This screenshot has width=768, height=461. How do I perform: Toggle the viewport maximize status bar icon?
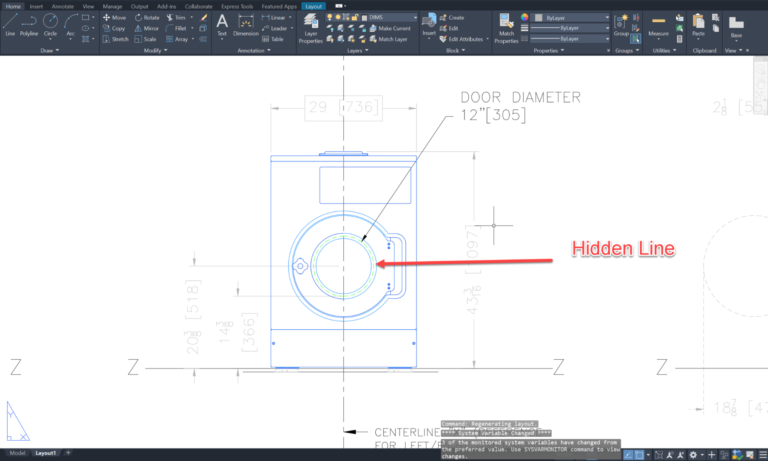pyautogui.click(x=659, y=455)
